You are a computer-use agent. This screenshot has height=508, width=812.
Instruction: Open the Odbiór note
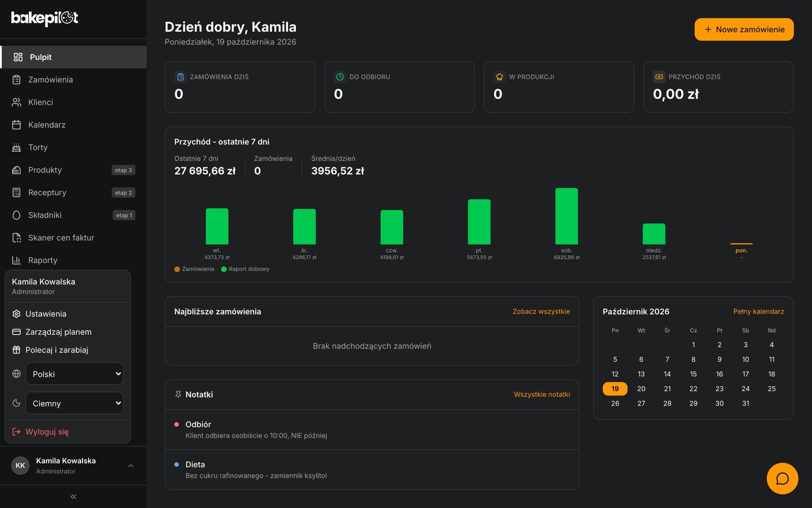point(372,429)
